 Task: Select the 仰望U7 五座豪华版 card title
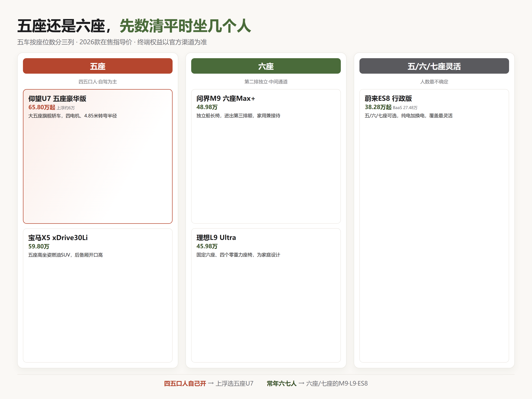[x=57, y=99]
